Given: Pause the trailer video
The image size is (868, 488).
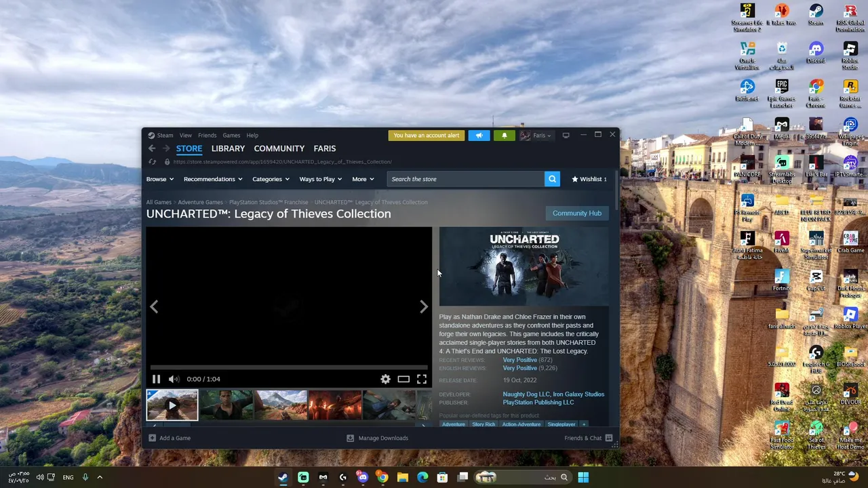Looking at the screenshot, I should (x=156, y=380).
